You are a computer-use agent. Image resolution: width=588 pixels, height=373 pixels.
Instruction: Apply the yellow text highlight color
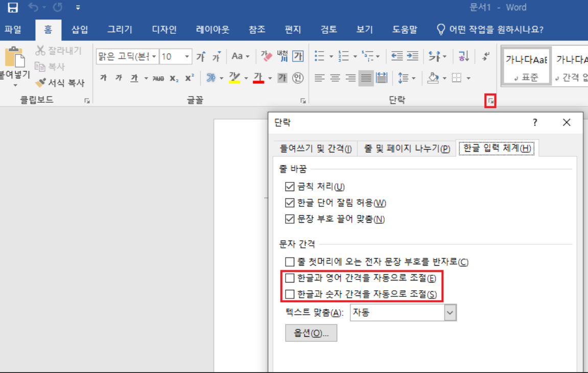pos(234,78)
